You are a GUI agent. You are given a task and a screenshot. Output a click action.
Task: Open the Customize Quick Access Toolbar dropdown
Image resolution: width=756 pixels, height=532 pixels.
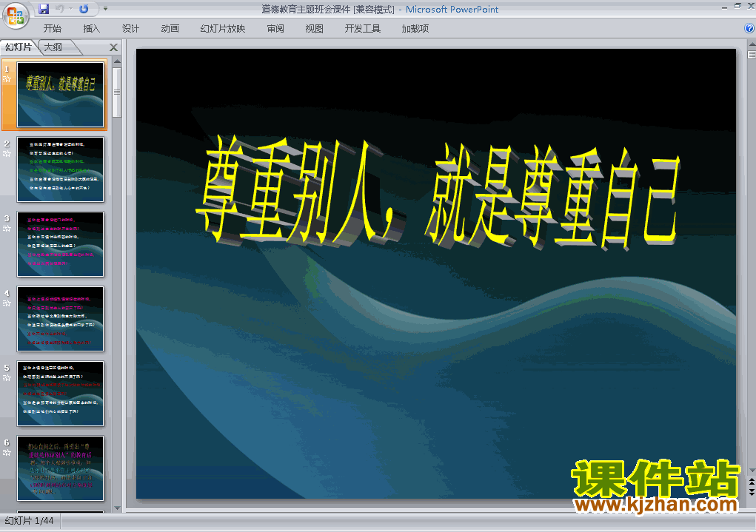click(x=106, y=9)
